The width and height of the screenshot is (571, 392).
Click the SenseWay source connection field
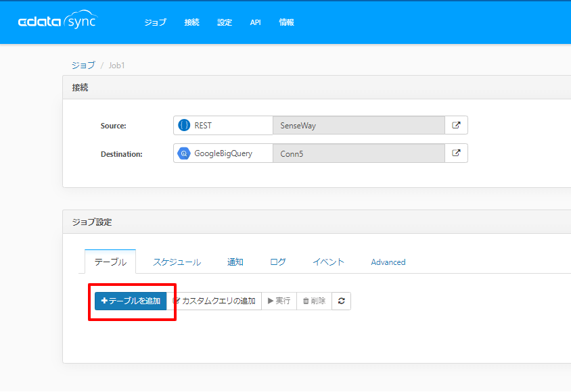pyautogui.click(x=358, y=126)
